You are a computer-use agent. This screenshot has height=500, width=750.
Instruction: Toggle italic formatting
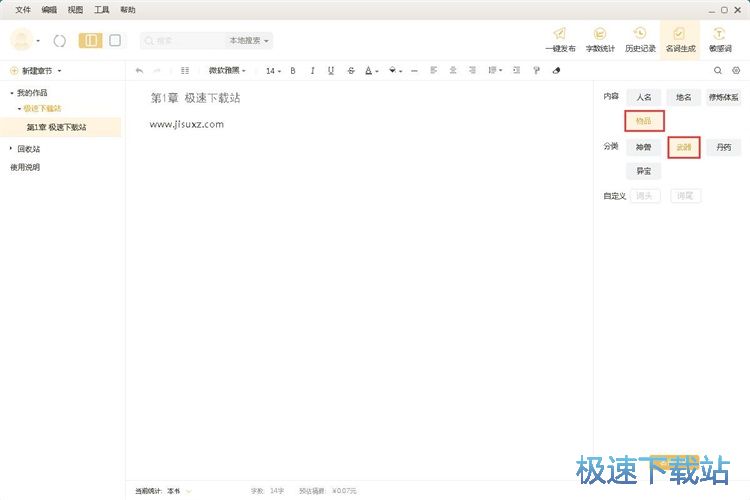(x=312, y=71)
